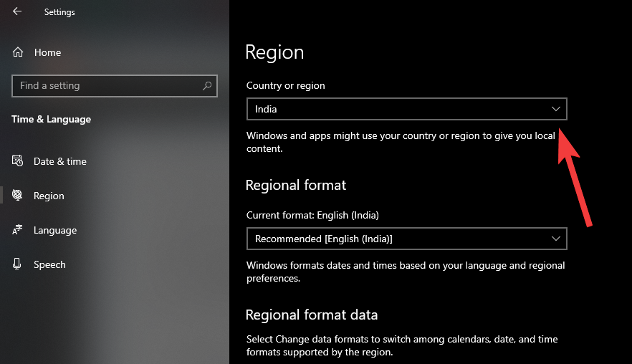Click the Language letter icon
Viewport: 632px width, 364px height.
tap(18, 230)
